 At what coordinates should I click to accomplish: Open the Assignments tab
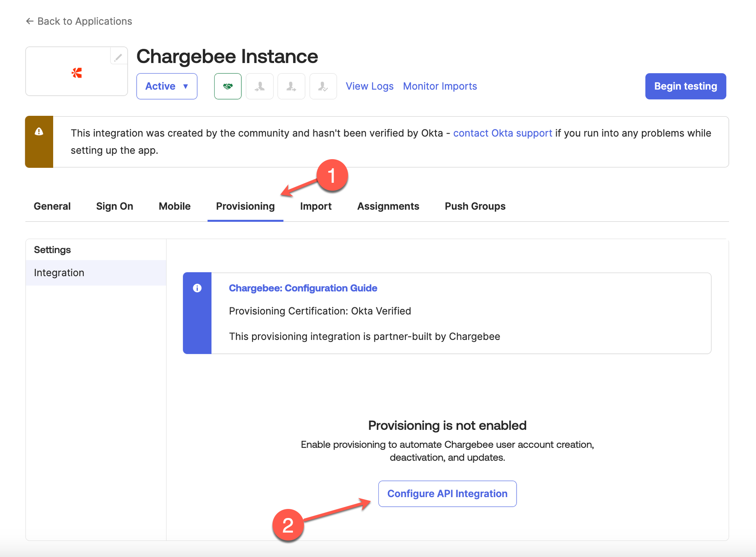(x=388, y=206)
